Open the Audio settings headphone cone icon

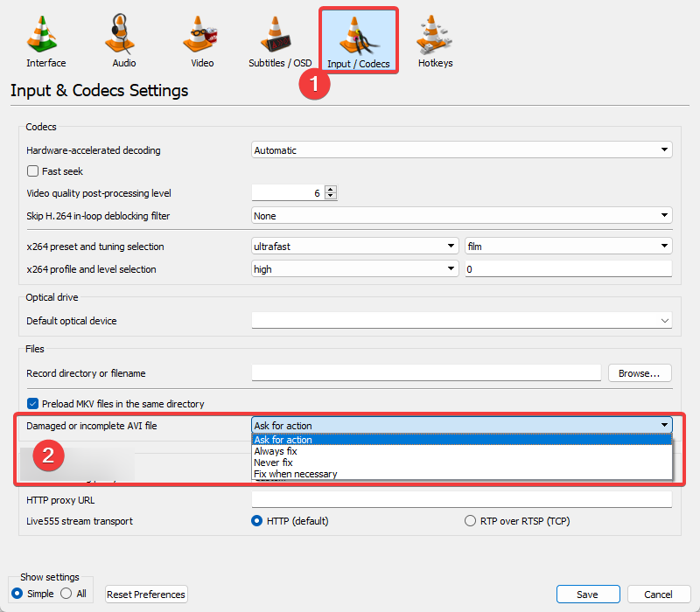[120, 34]
